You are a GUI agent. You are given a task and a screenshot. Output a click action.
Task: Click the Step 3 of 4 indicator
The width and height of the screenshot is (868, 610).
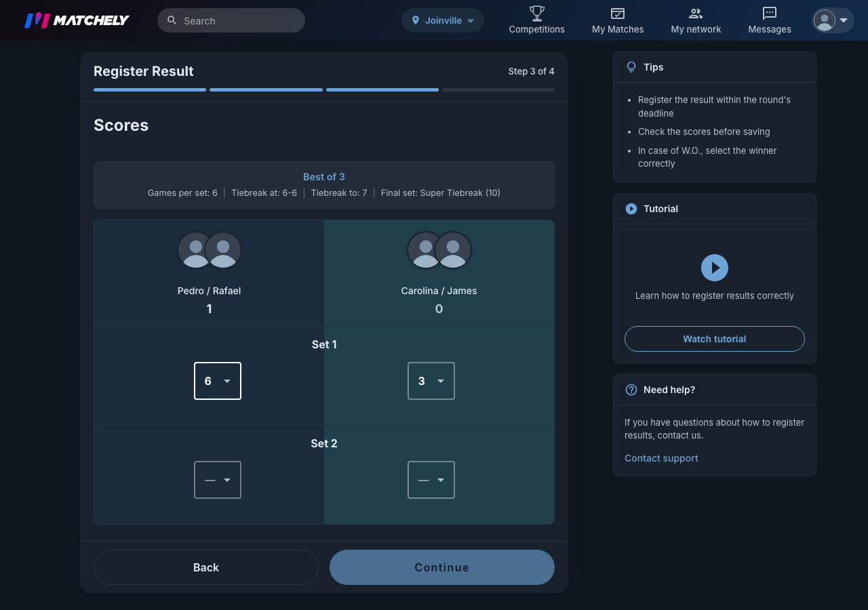(x=532, y=71)
